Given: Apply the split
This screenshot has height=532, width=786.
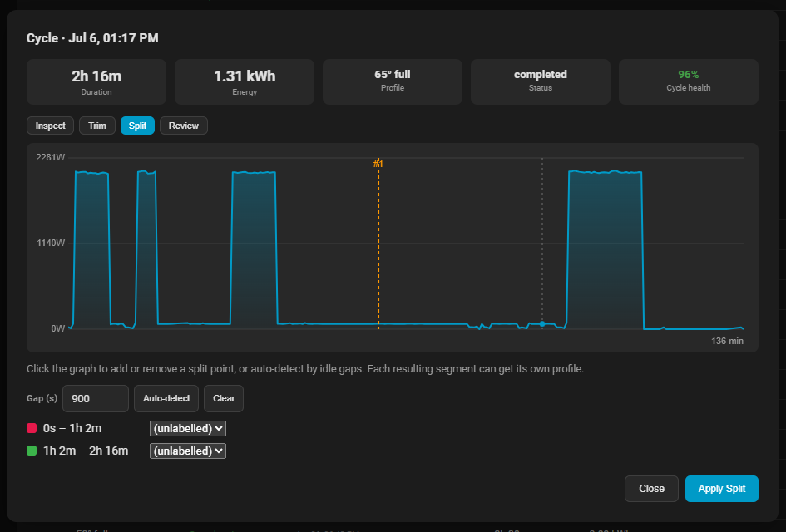Looking at the screenshot, I should (722, 489).
